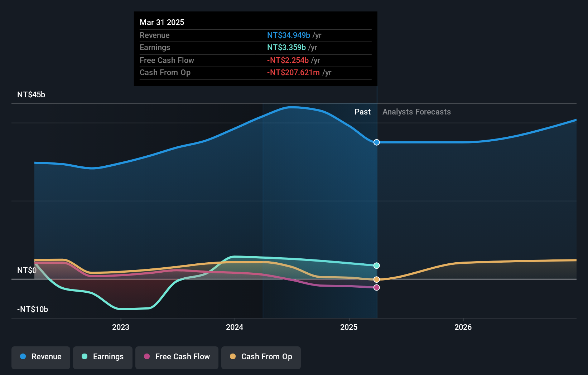Click the Analysts Forecasts label

416,112
